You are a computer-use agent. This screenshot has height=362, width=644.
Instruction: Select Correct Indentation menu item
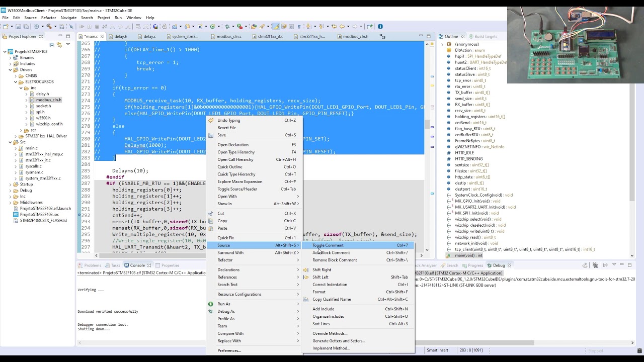(x=358, y=285)
